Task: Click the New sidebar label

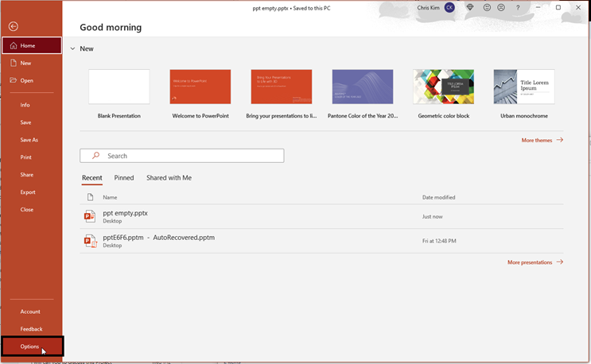Action: (x=25, y=64)
